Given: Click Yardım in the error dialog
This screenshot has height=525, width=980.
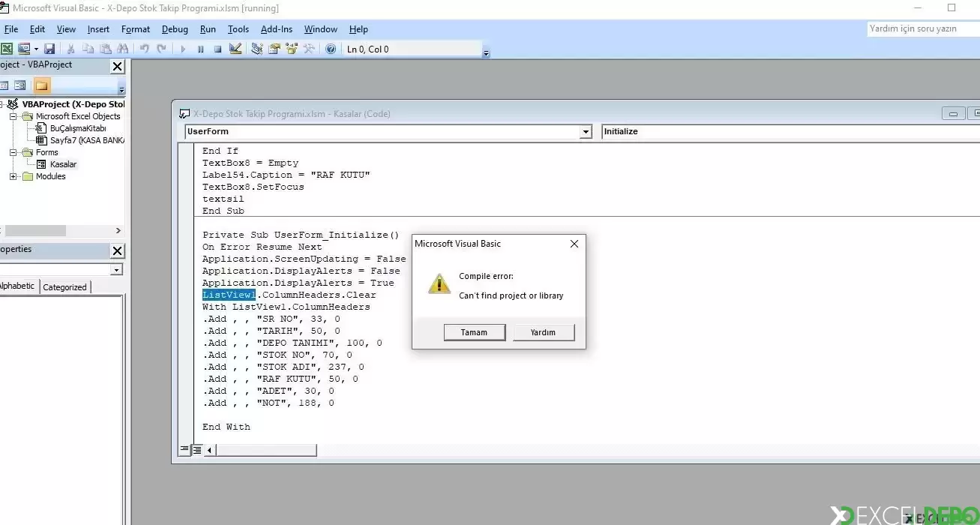Looking at the screenshot, I should tap(543, 332).
